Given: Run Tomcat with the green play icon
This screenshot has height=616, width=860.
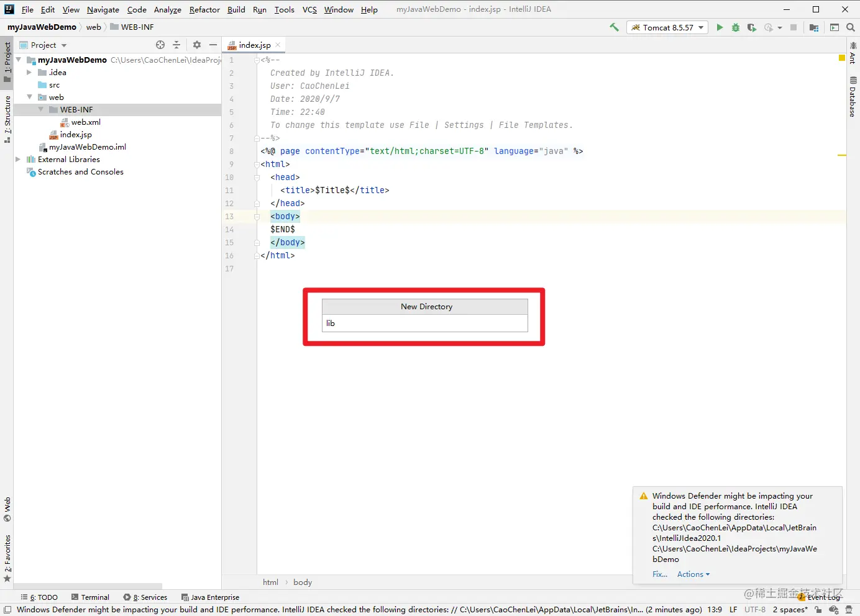Looking at the screenshot, I should [720, 27].
